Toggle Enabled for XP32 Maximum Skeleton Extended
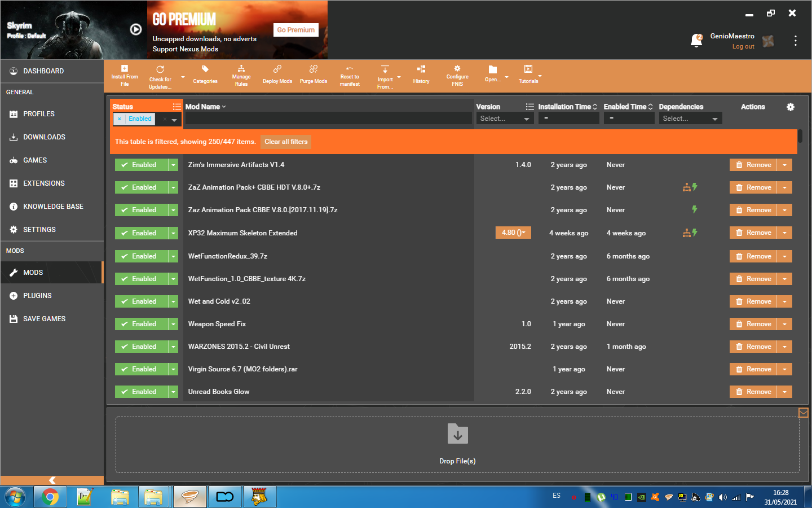Screen dimensions: 812x508 [x=142, y=233]
